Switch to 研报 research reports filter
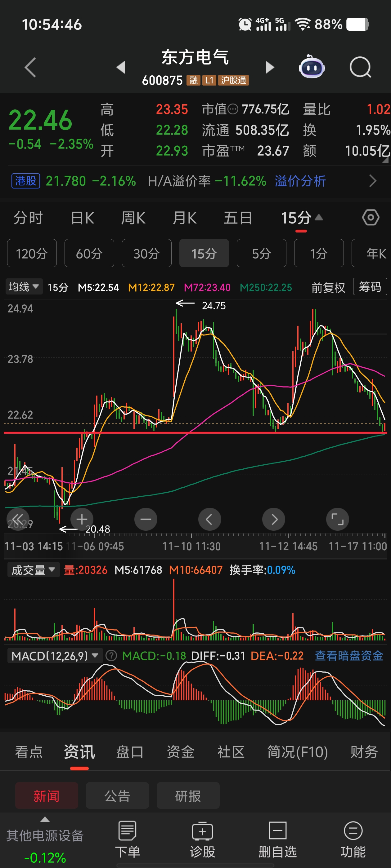The height and width of the screenshot is (868, 391). coord(188,795)
